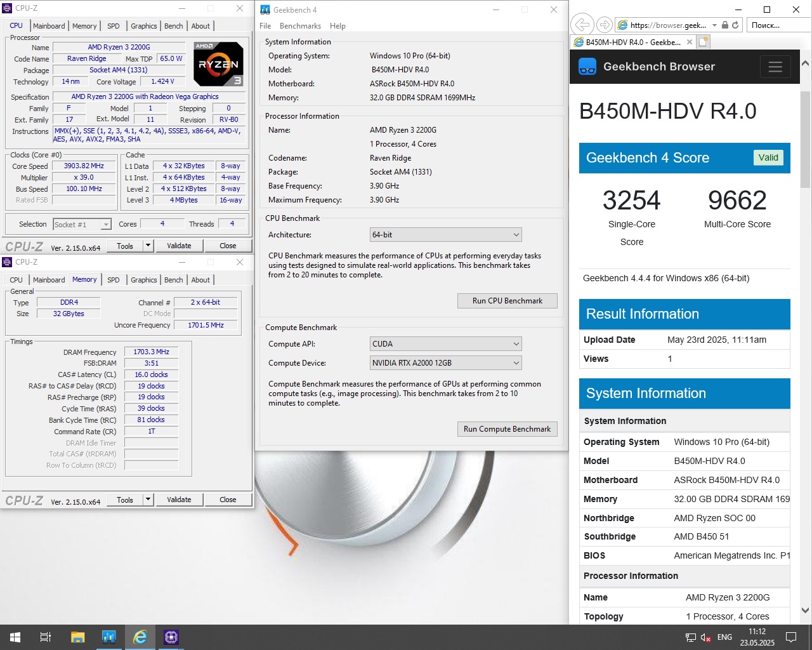Click the Geekbench Browser logo icon
This screenshot has width=812, height=650.
[x=588, y=67]
